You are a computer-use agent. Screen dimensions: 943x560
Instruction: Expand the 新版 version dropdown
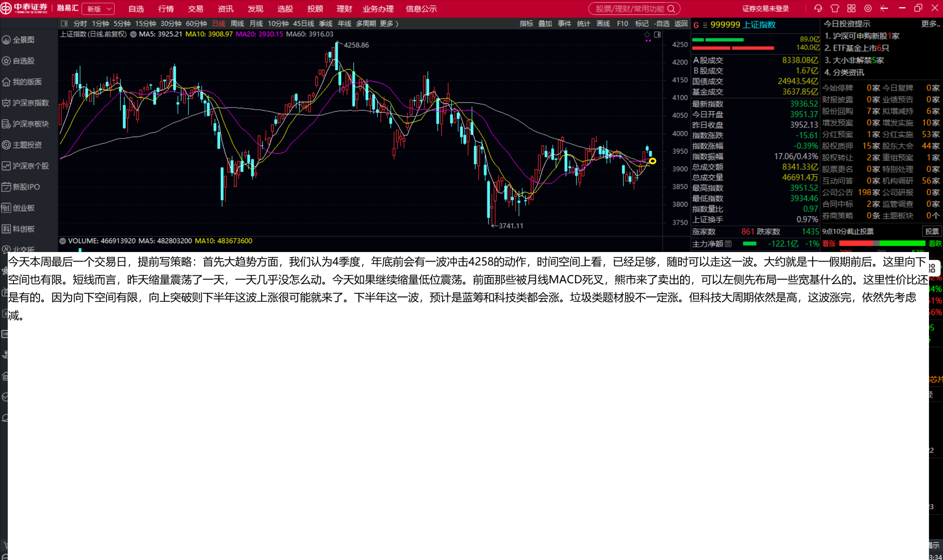98,9
